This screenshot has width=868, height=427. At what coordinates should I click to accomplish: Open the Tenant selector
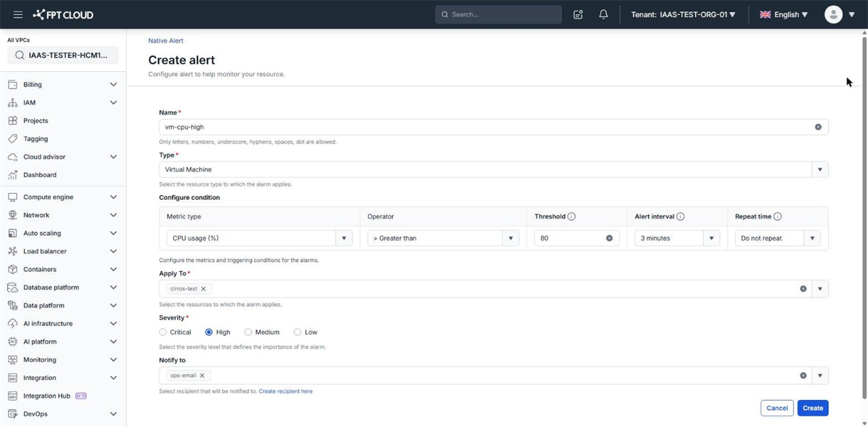pyautogui.click(x=683, y=14)
